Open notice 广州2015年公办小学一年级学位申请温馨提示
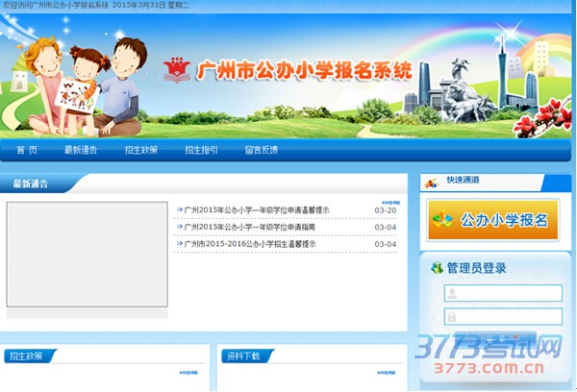The image size is (577, 392). 257,209
